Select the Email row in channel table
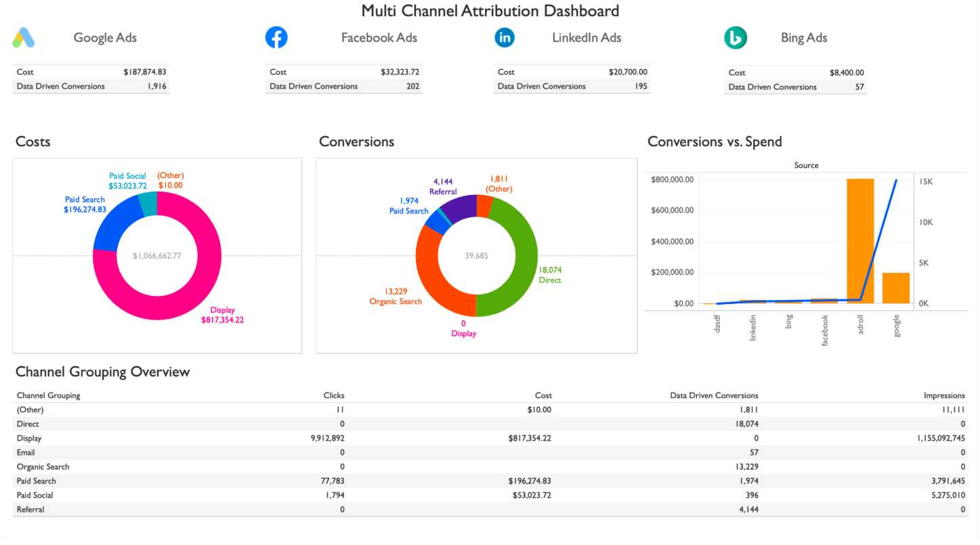Image resolution: width=980 pixels, height=545 pixels. [x=491, y=452]
